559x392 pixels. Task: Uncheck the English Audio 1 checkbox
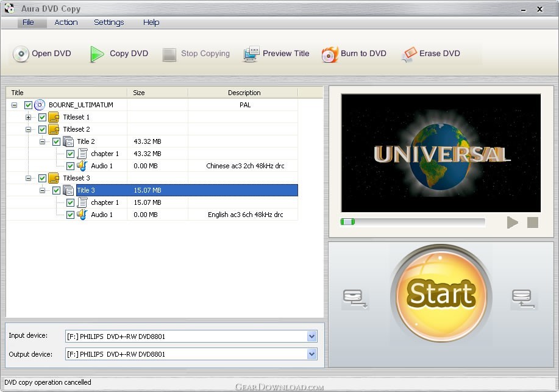(70, 215)
